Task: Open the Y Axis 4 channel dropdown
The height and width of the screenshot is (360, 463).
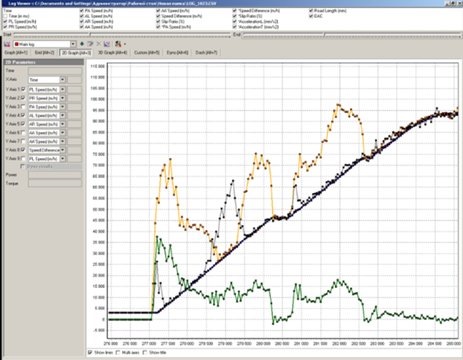Action: point(62,116)
